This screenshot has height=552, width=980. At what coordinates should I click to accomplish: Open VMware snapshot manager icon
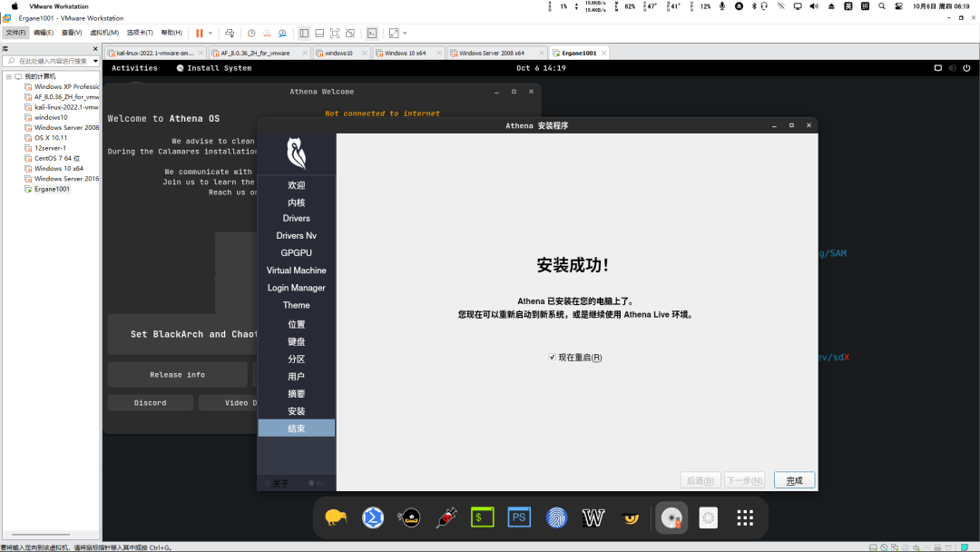pyautogui.click(x=282, y=33)
